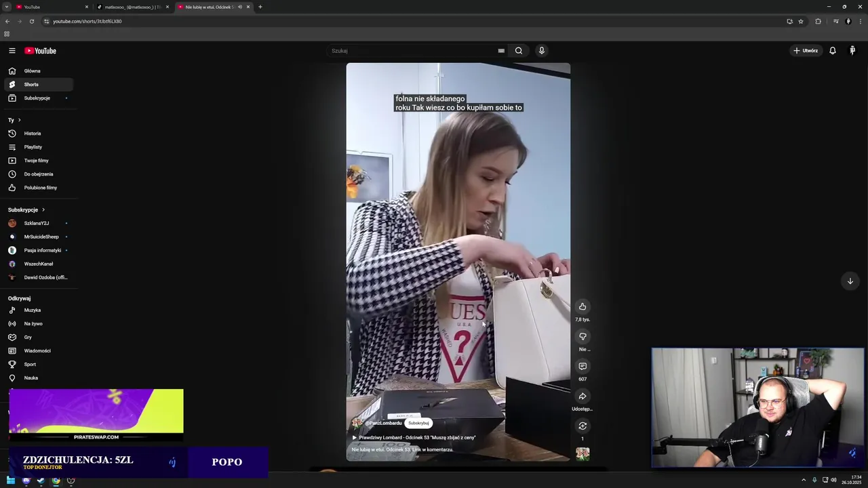Open Subskrypcje in the sidebar
868x488 pixels.
click(x=38, y=98)
